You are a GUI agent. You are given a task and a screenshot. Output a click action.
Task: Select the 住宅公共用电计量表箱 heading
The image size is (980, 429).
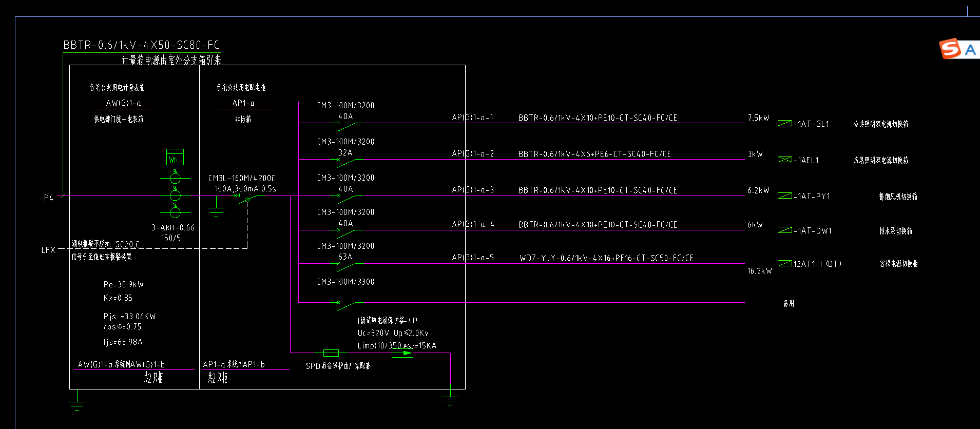pos(117,88)
